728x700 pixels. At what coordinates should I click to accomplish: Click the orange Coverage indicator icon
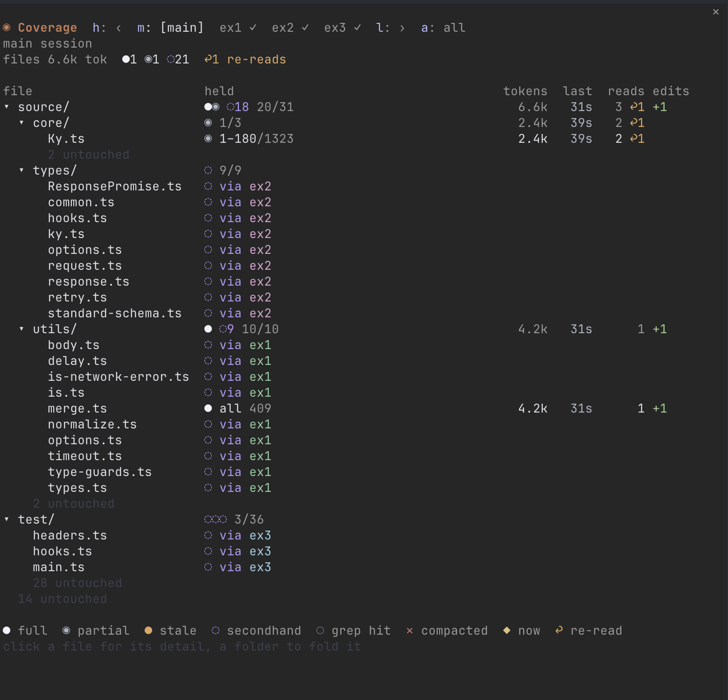[7, 28]
